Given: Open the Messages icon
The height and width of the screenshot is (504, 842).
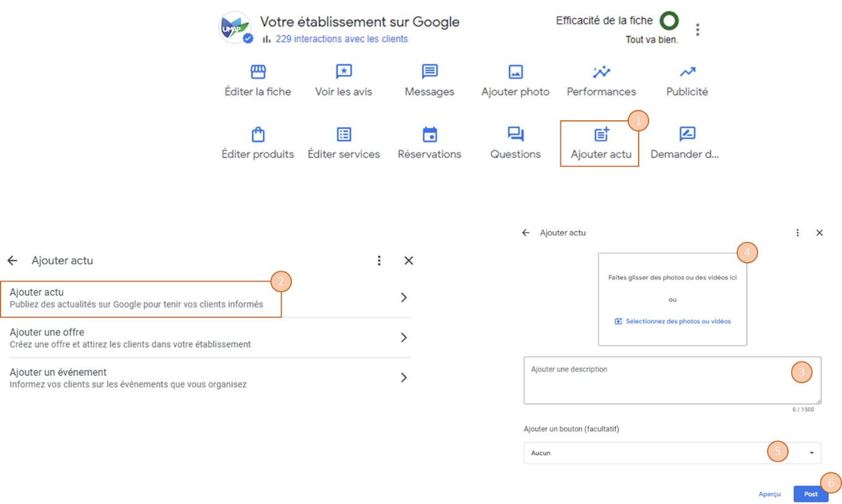Looking at the screenshot, I should (429, 72).
